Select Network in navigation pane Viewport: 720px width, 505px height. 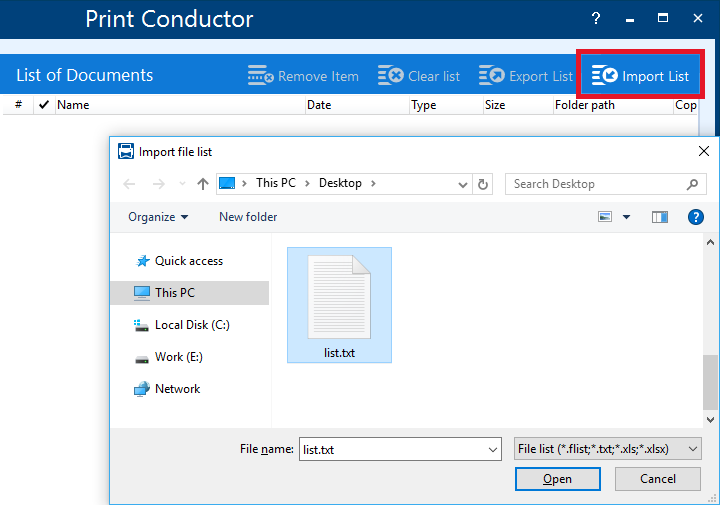[189, 389]
